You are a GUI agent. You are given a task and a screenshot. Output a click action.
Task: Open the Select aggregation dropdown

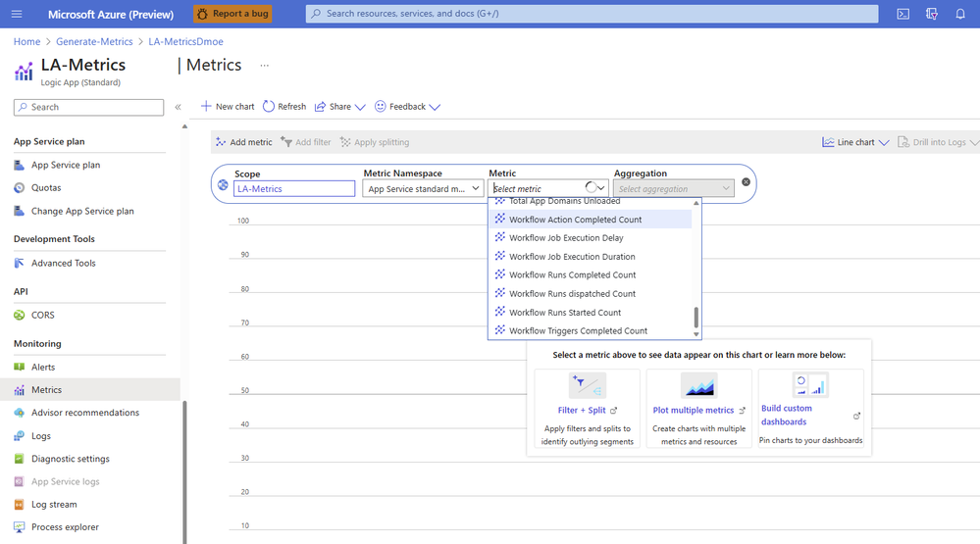pyautogui.click(x=674, y=188)
